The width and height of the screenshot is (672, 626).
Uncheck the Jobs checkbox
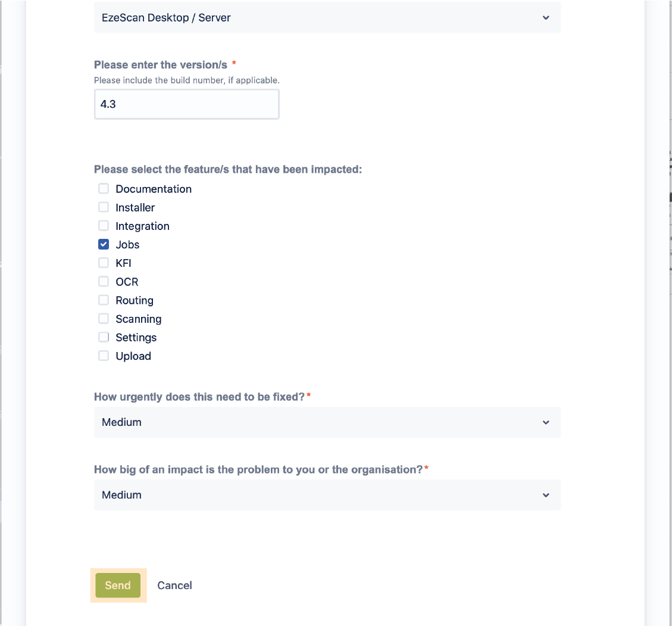point(104,244)
